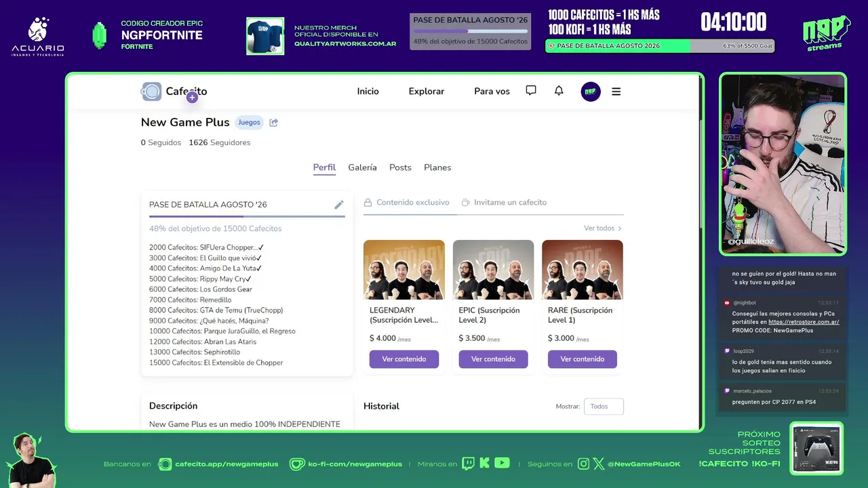868x488 pixels.
Task: Open the EPIC subscription thumbnail
Action: pos(493,270)
